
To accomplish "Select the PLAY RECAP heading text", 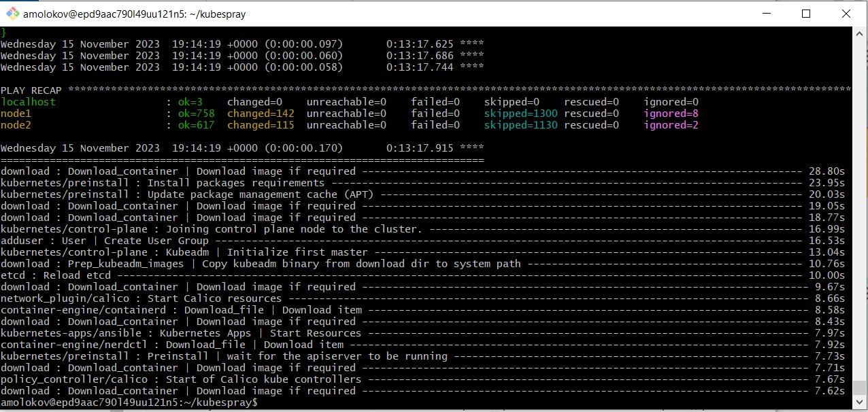I will [x=32, y=90].
